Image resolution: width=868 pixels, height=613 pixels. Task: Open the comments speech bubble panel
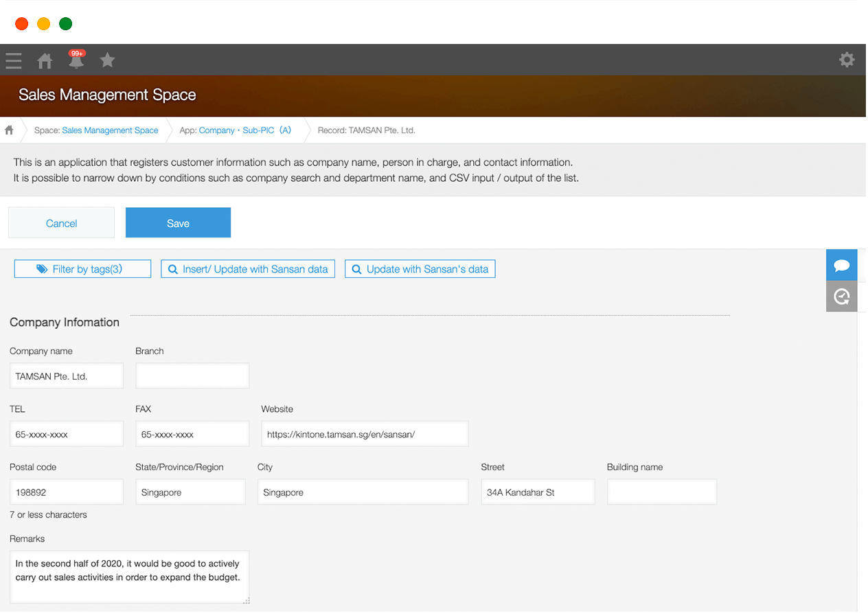click(841, 266)
